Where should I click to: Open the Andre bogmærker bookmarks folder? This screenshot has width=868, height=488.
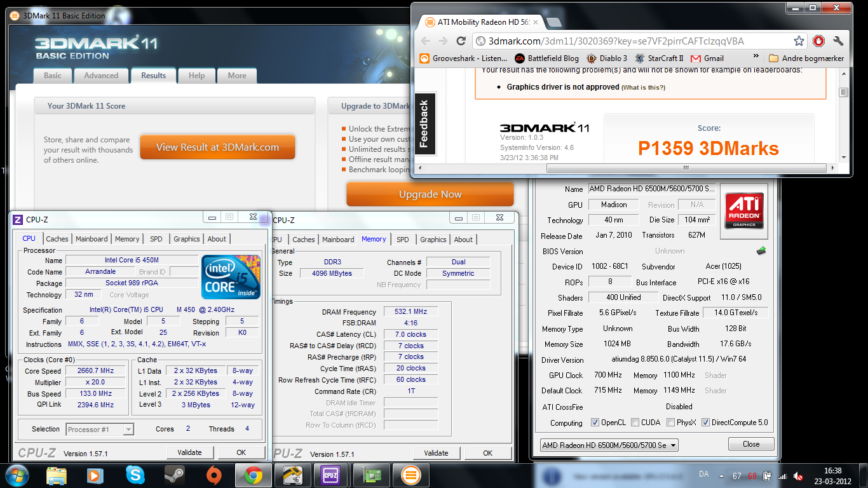point(806,58)
